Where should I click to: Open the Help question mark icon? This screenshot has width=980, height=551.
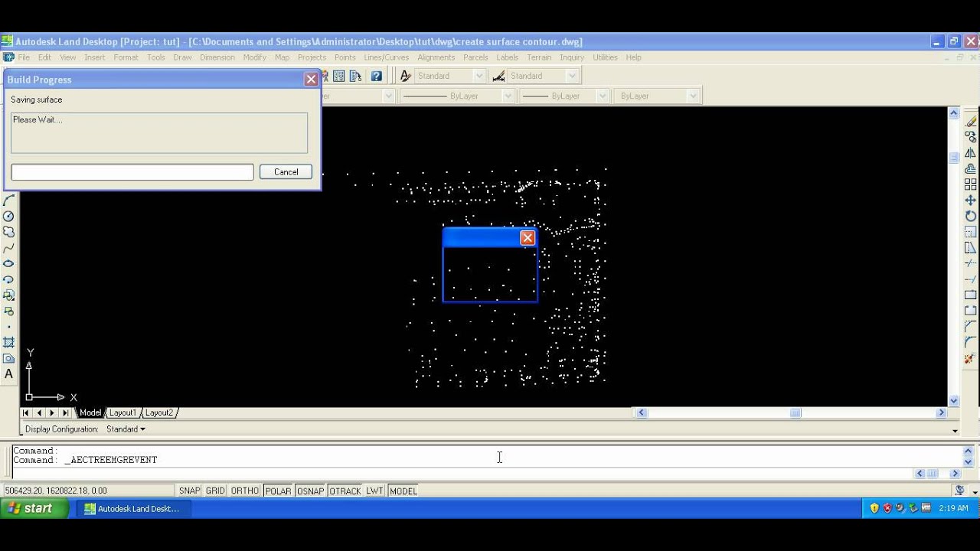(376, 76)
